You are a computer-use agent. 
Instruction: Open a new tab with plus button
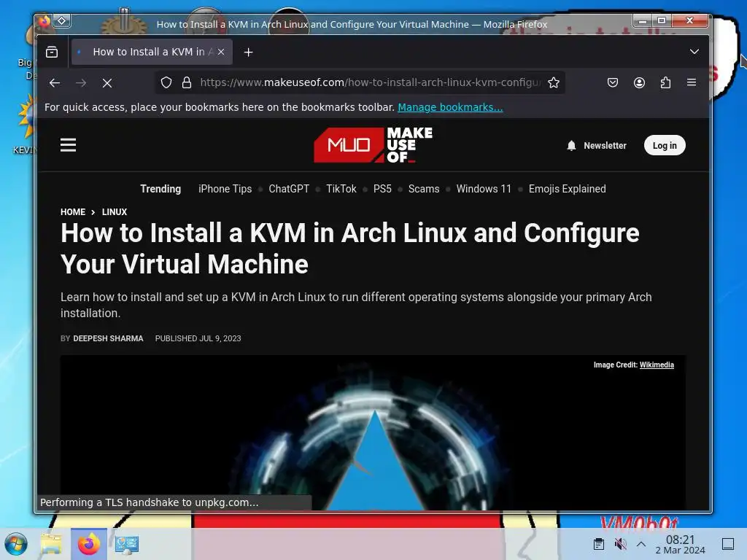(x=248, y=52)
